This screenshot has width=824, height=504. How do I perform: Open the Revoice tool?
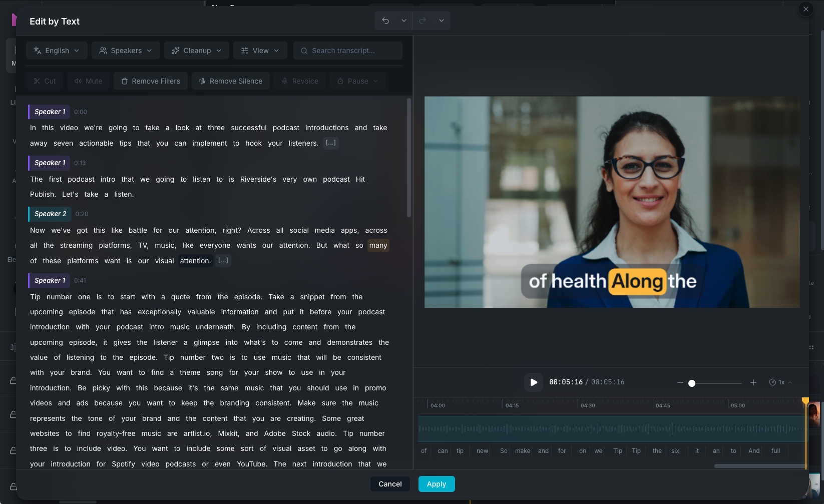click(299, 81)
